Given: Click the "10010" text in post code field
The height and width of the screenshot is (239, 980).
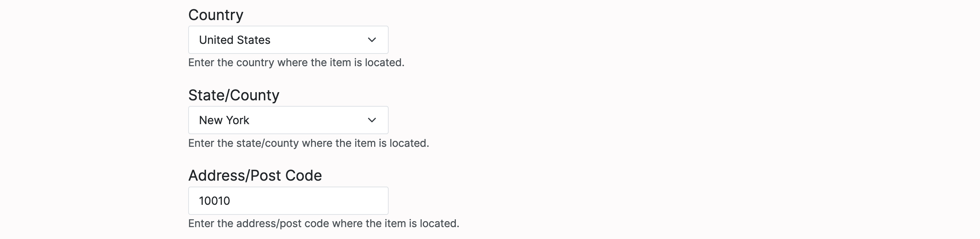Looking at the screenshot, I should pos(215,201).
